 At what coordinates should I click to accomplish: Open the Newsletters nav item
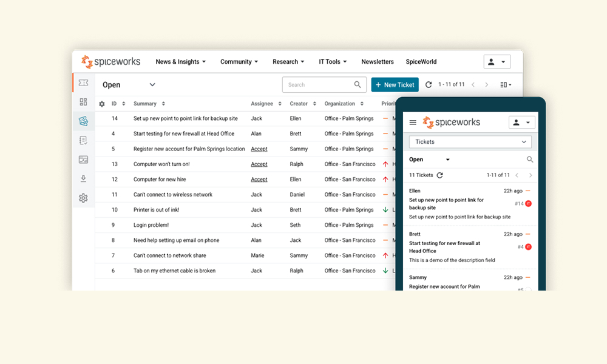pos(378,61)
